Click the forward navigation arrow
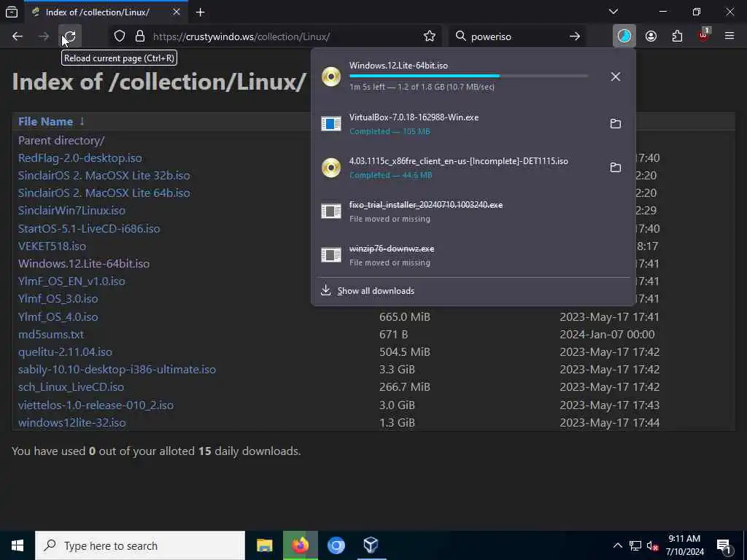 click(x=43, y=36)
